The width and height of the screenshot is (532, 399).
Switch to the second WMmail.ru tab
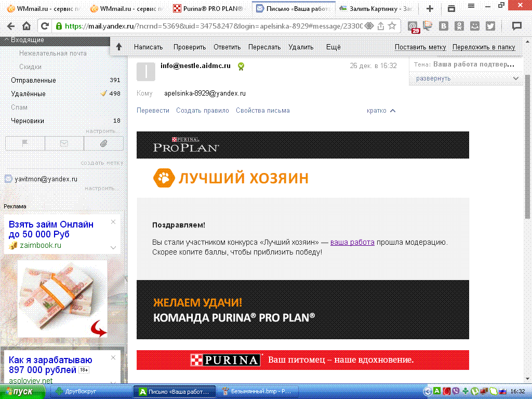point(127,9)
